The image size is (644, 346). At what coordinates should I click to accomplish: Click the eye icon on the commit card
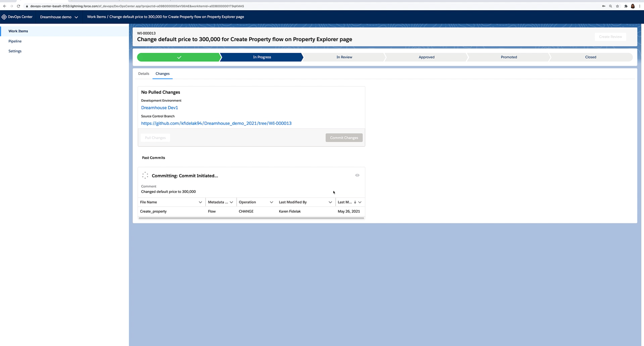357,175
